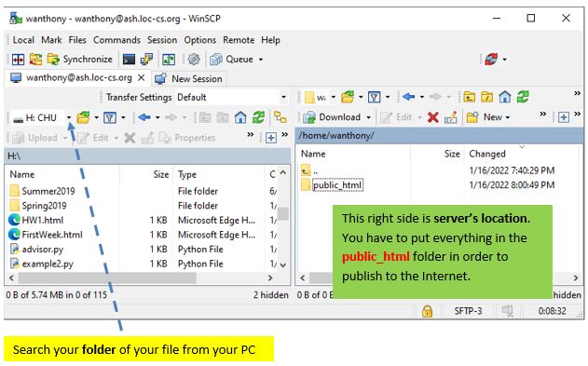Viewport: 588px width, 366px height.
Task: Click the Synchronize button in toolbar
Action: pyautogui.click(x=80, y=60)
